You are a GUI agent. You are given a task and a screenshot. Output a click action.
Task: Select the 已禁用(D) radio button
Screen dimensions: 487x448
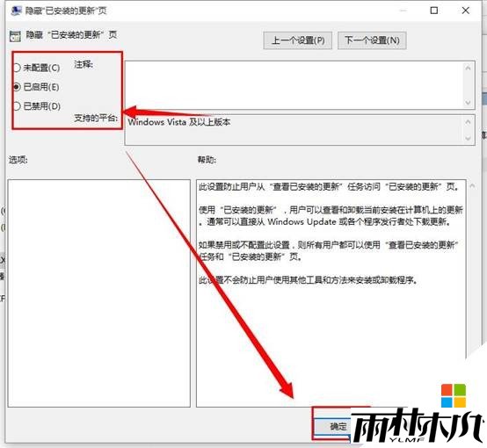tap(17, 106)
